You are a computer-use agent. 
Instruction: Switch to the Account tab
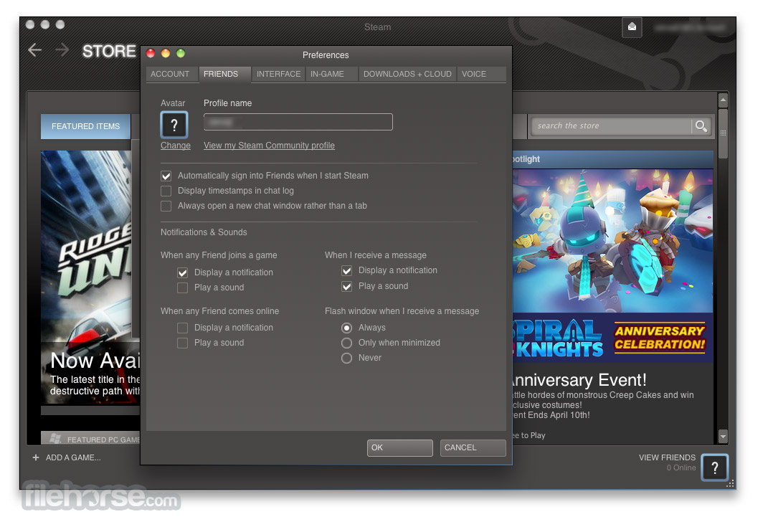tap(172, 74)
